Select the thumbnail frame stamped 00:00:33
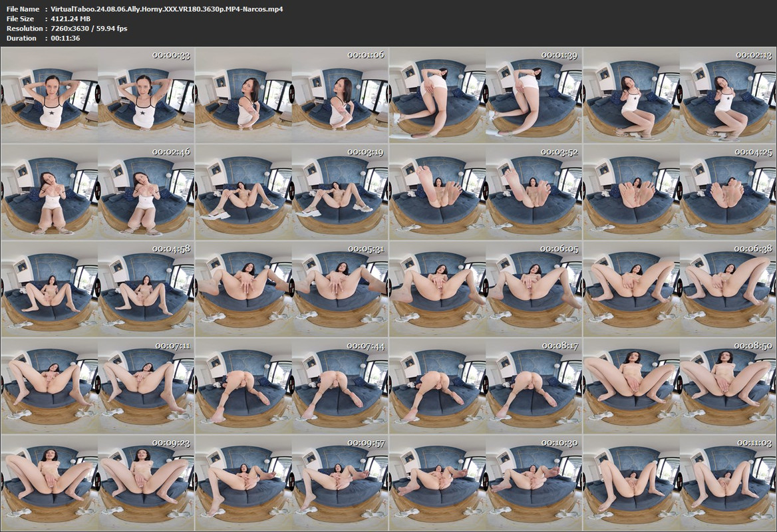This screenshot has width=777, height=532. coord(98,96)
